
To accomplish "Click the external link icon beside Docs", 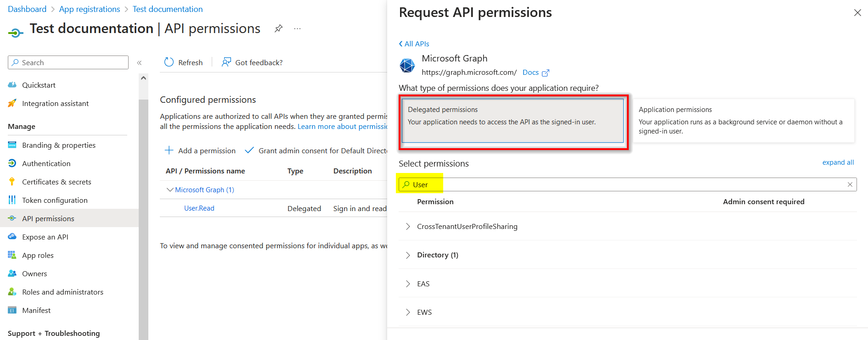I will [x=546, y=73].
